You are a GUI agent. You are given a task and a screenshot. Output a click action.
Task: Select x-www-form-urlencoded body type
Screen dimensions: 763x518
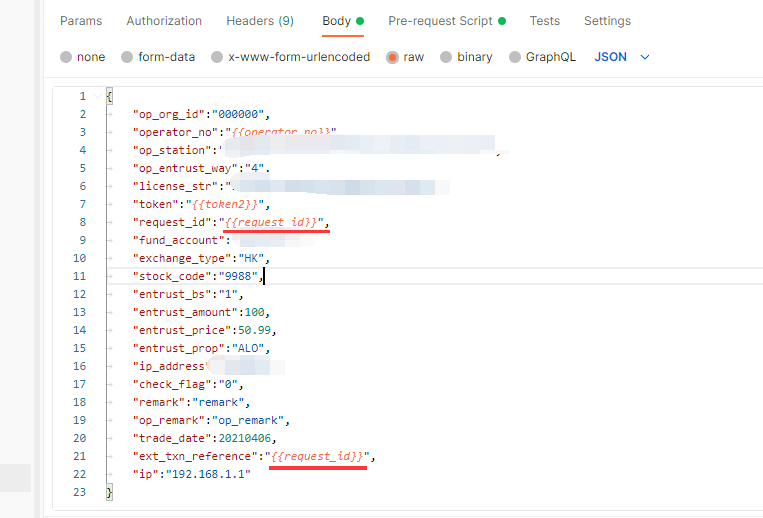point(217,57)
